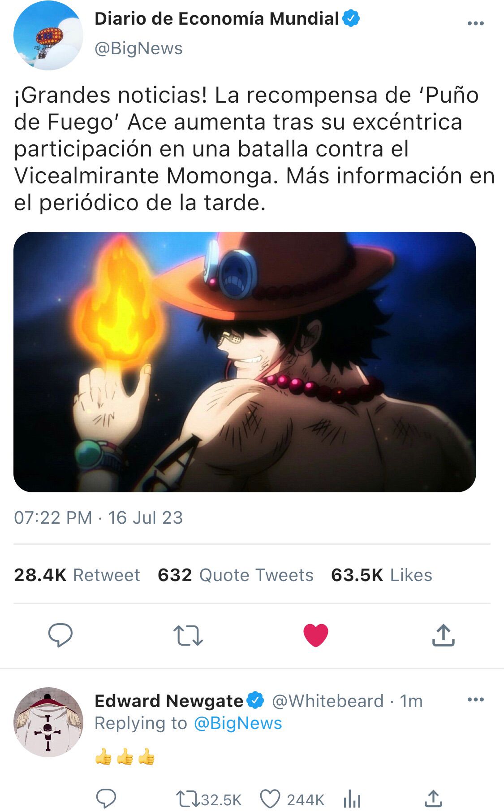
Task: Open the @BigNews mention link in reply
Action: 238,723
